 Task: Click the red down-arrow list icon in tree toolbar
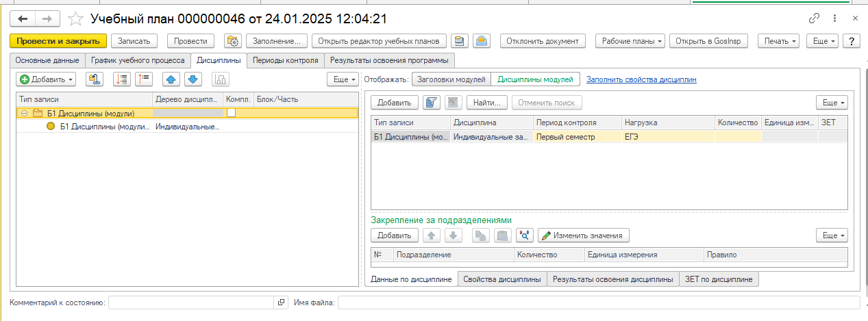coord(123,79)
